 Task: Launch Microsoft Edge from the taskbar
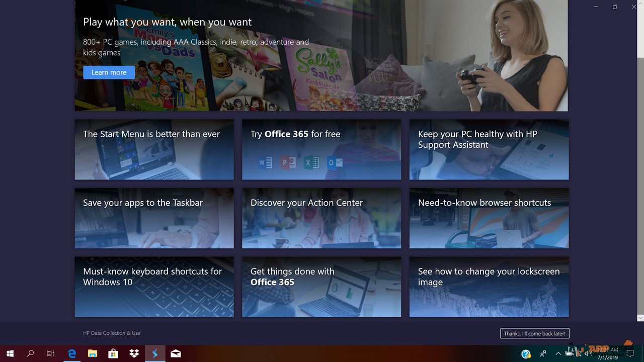coord(72,353)
